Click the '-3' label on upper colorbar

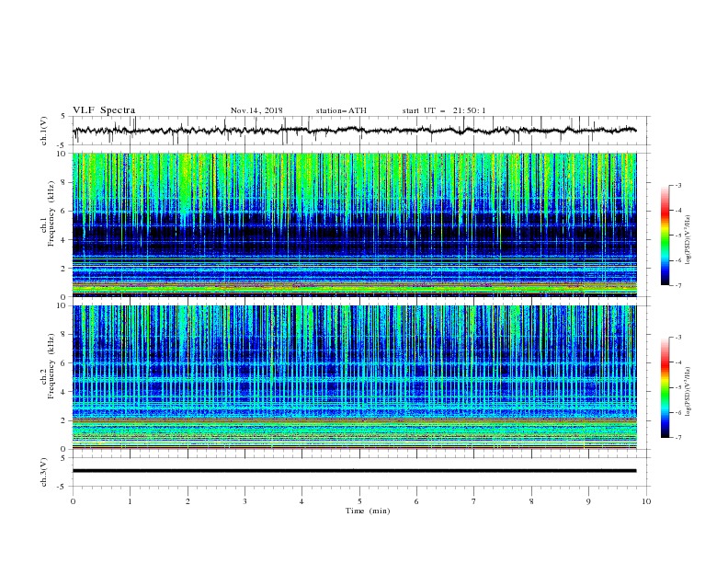pos(677,185)
